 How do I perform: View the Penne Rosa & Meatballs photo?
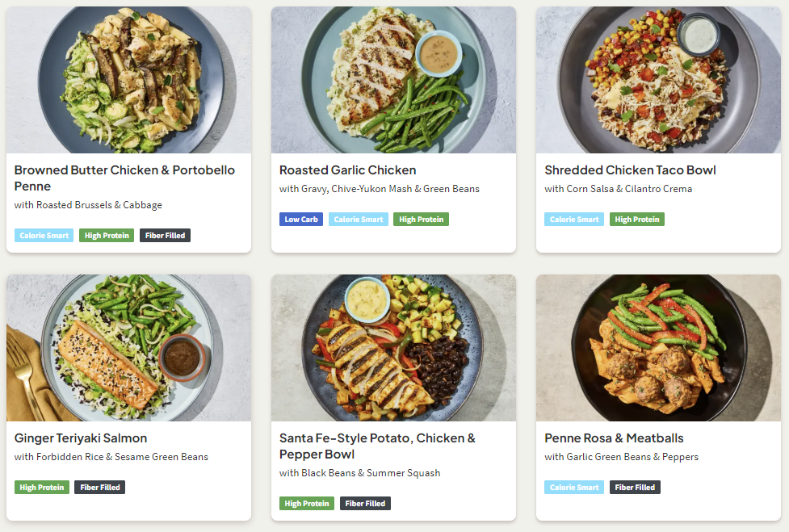point(658,348)
